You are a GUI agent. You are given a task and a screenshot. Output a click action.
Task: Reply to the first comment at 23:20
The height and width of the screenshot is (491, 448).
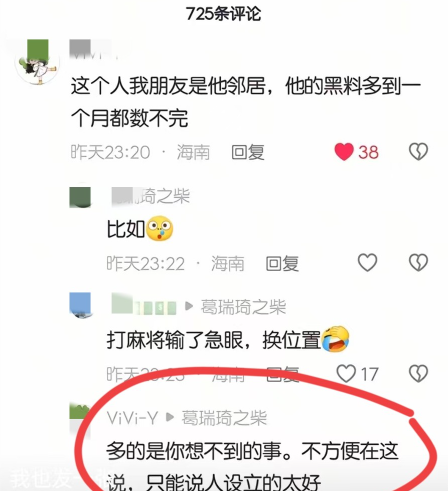tap(248, 152)
